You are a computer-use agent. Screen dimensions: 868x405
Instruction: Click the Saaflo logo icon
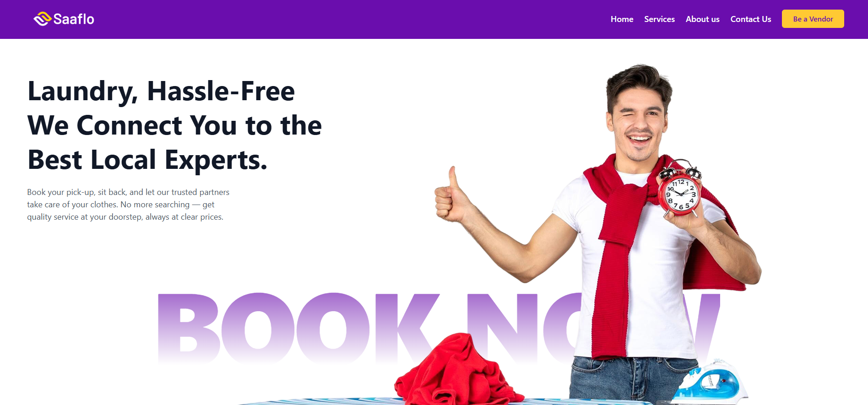(42, 19)
